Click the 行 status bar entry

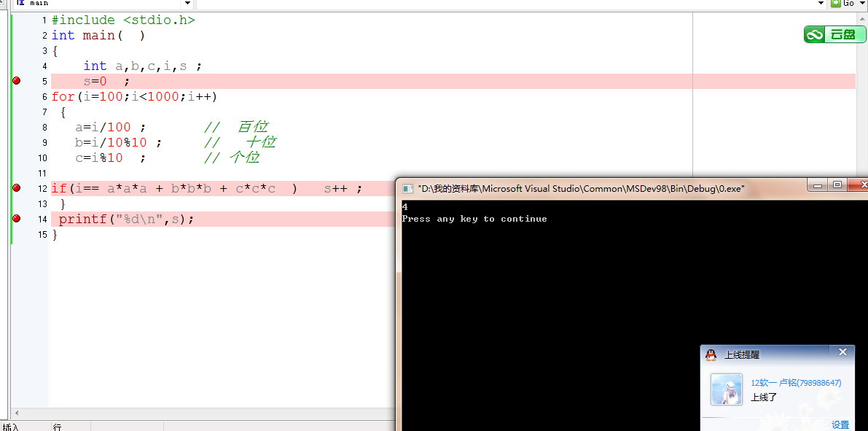pyautogui.click(x=56, y=427)
